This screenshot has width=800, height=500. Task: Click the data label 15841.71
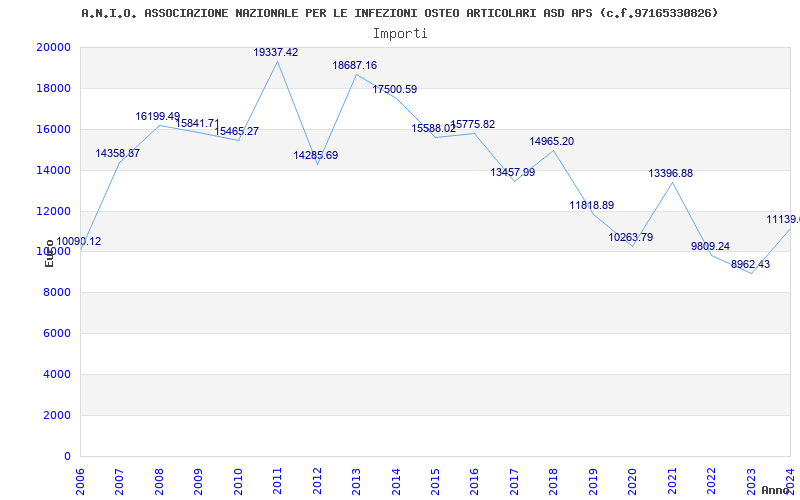tap(197, 123)
